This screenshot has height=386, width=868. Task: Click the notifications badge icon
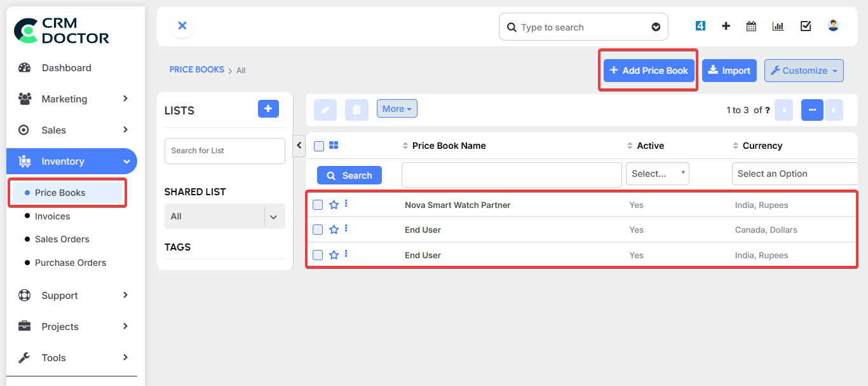[x=700, y=26]
